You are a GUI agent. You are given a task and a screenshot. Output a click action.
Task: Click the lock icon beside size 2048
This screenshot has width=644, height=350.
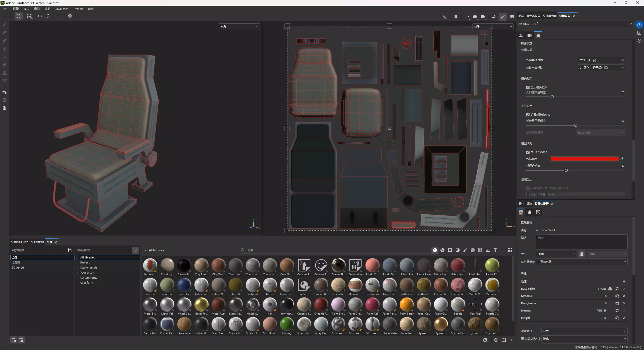tap(582, 254)
